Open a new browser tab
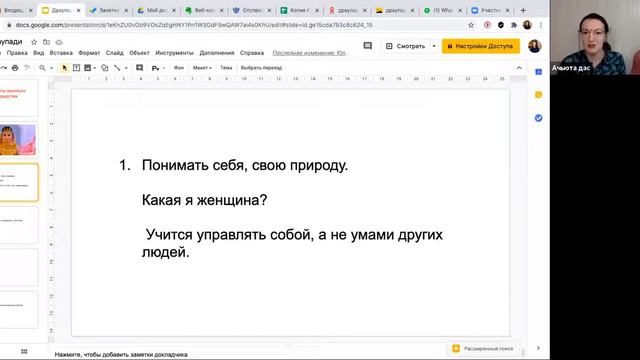 click(523, 10)
